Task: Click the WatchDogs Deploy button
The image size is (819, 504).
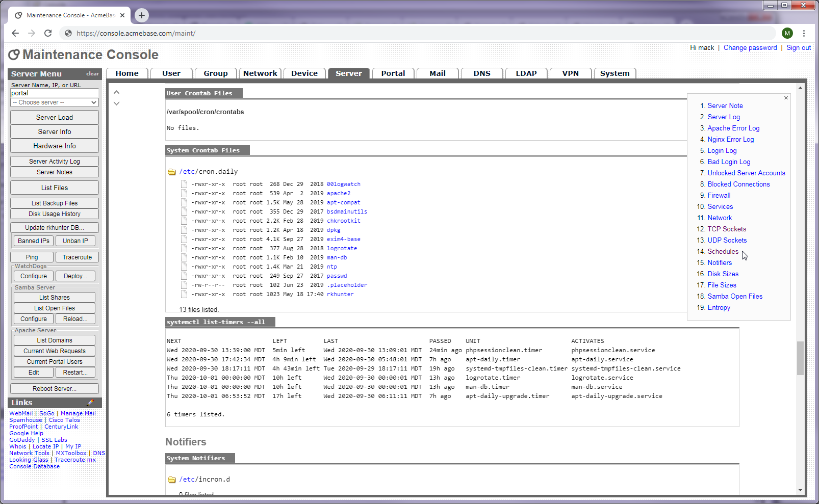Action: (x=75, y=276)
